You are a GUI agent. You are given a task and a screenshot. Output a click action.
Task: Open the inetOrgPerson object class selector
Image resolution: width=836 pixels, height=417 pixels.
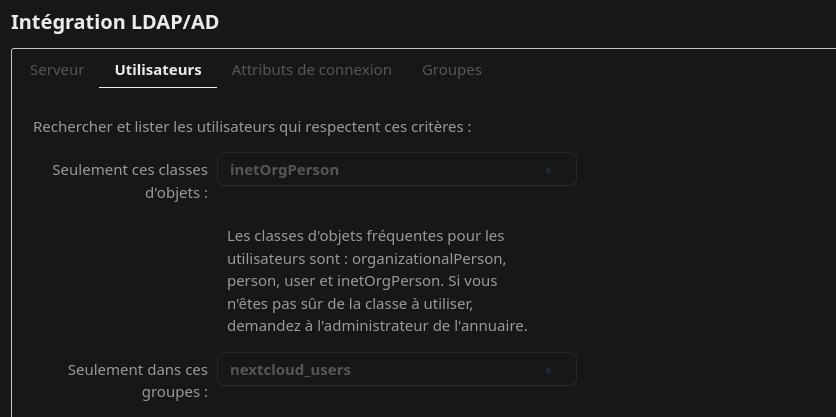[x=400, y=170]
